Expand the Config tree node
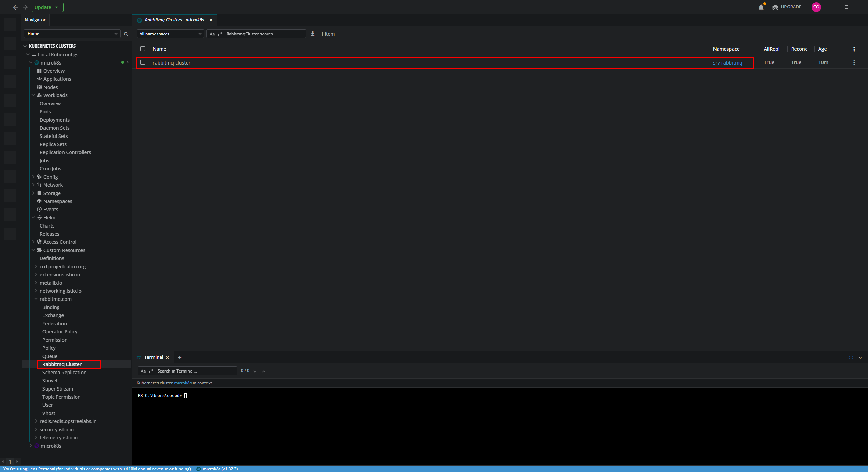868x472 pixels. tap(33, 177)
